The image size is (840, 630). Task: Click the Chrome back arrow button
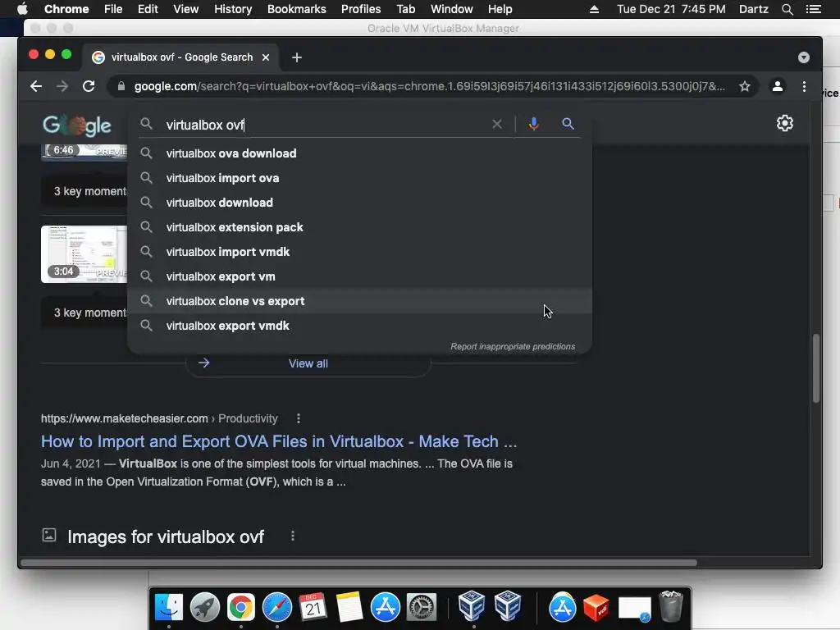(36, 86)
